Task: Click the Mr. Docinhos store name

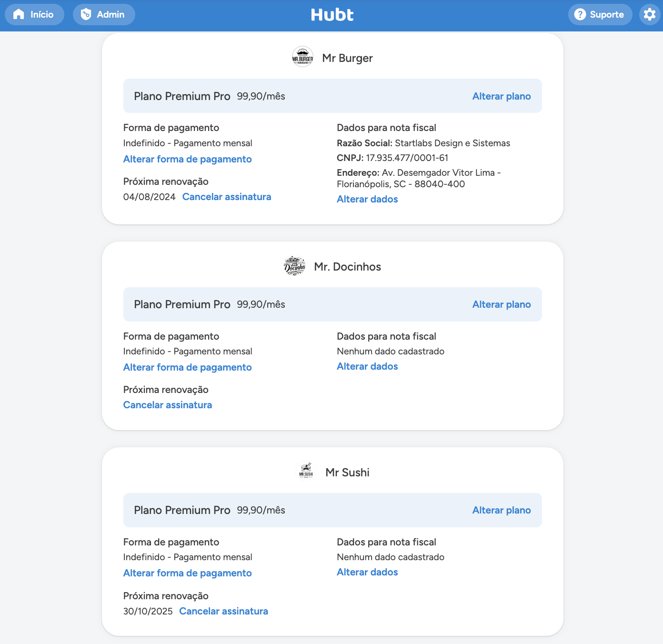Action: (348, 267)
